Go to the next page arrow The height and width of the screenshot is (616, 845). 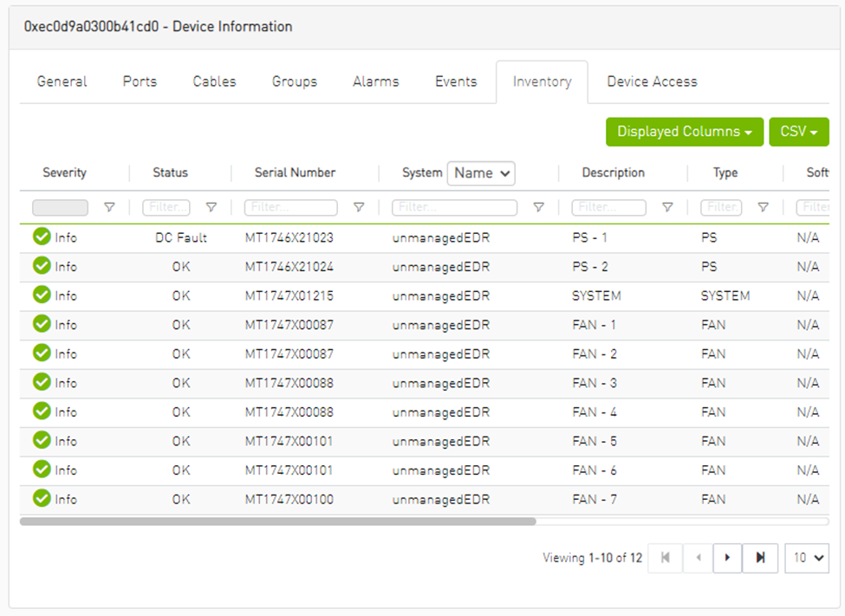pos(728,558)
